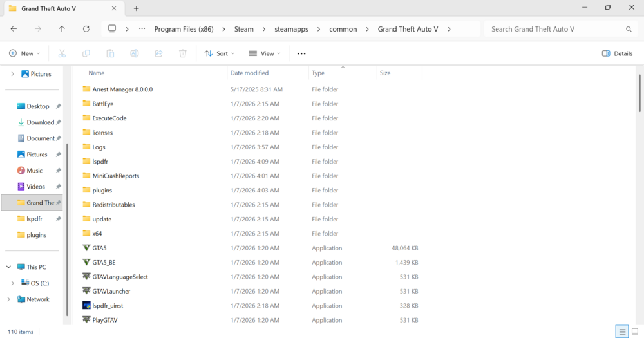Screen dimensions: 644x338
Task: Go back with the Back arrow
Action: 14,29
